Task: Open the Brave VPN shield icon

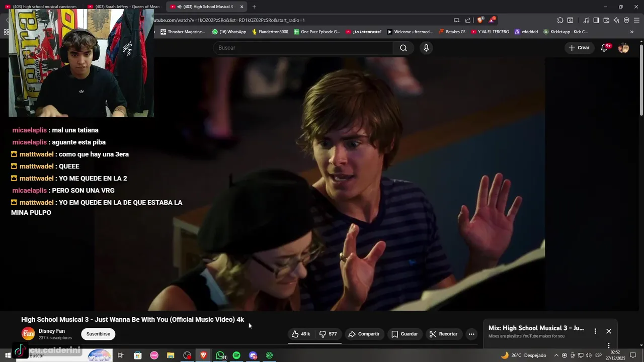Action: [x=626, y=20]
